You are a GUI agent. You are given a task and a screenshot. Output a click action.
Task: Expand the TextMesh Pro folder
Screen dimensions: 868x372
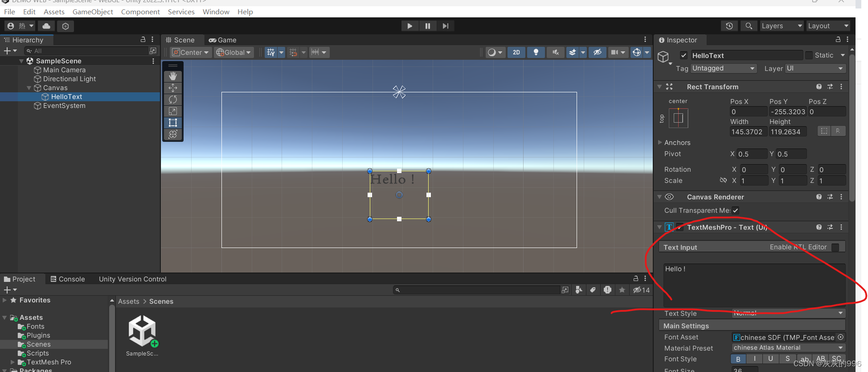[x=12, y=362]
